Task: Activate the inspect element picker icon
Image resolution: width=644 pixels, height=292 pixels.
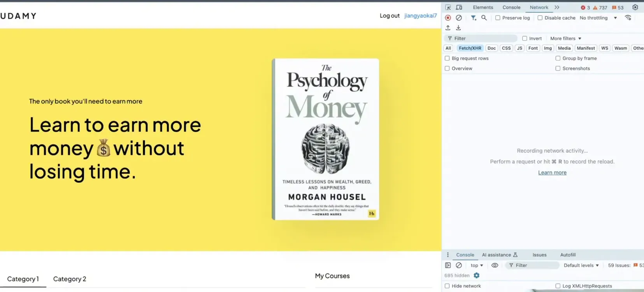Action: pos(448,7)
